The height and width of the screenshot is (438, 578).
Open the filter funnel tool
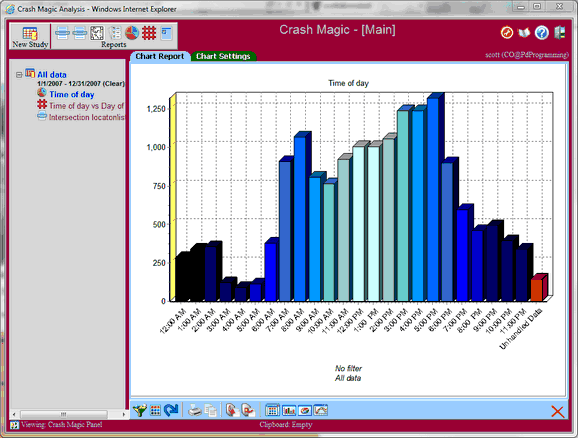click(140, 410)
